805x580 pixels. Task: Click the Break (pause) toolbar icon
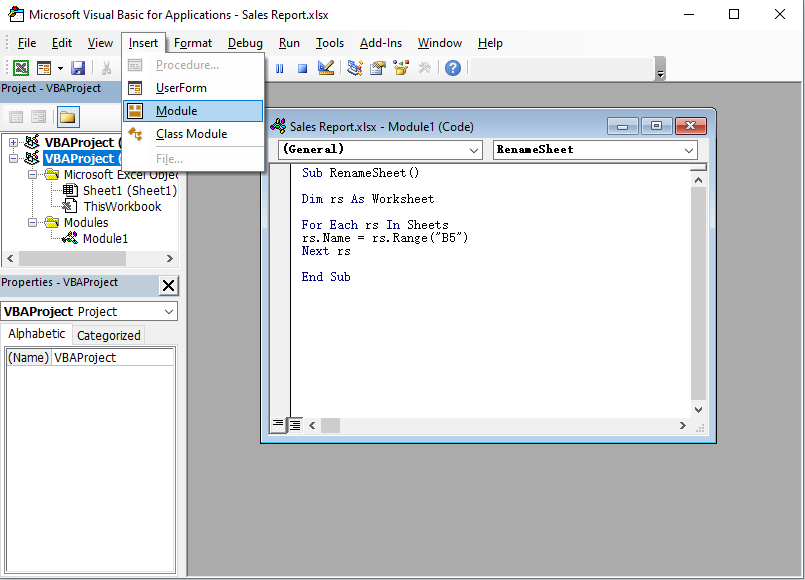pos(279,68)
